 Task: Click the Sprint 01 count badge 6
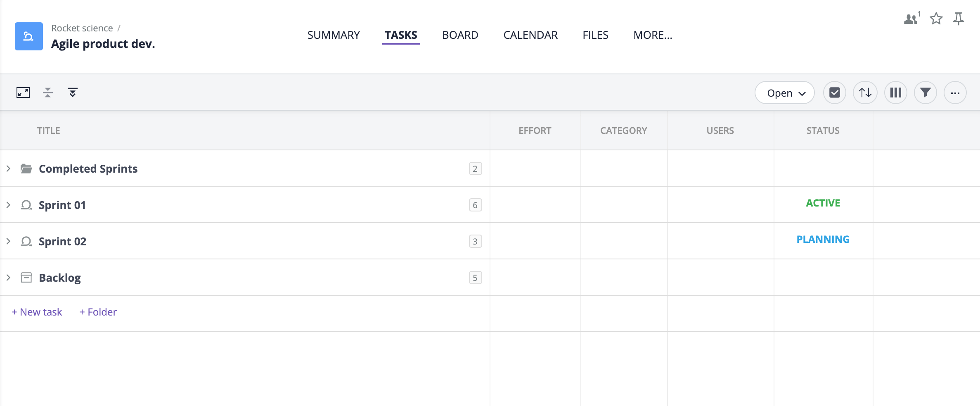pos(475,205)
